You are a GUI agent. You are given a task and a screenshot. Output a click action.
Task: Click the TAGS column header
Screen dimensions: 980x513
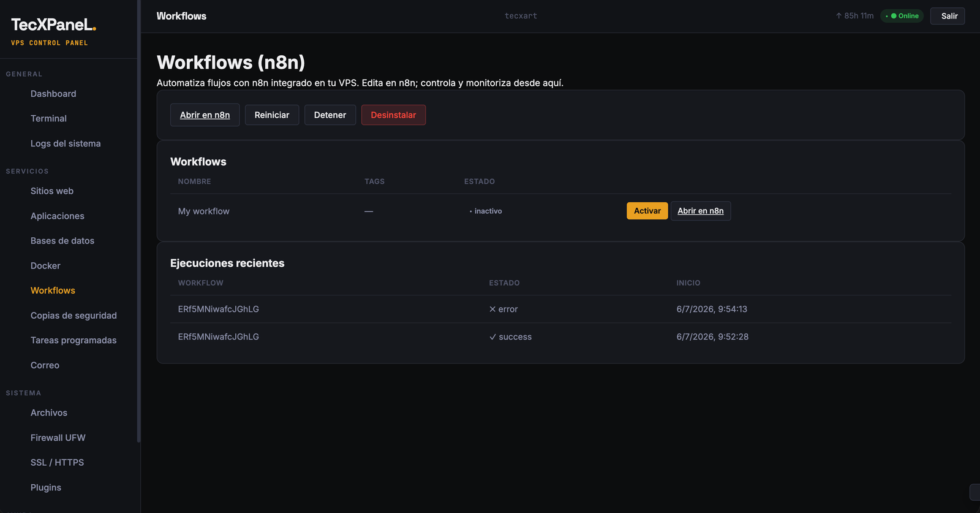coord(374,181)
